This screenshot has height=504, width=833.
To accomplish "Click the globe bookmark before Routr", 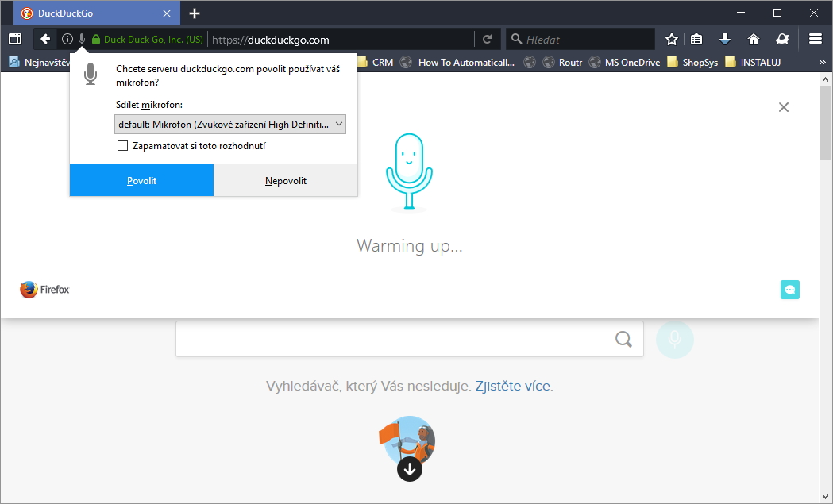I will (x=530, y=62).
